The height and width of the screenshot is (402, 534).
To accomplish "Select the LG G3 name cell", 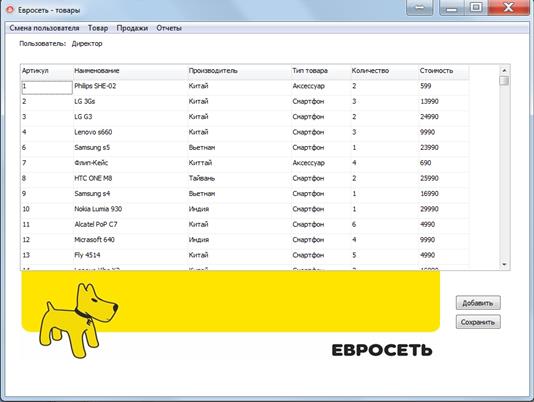I will [130, 117].
